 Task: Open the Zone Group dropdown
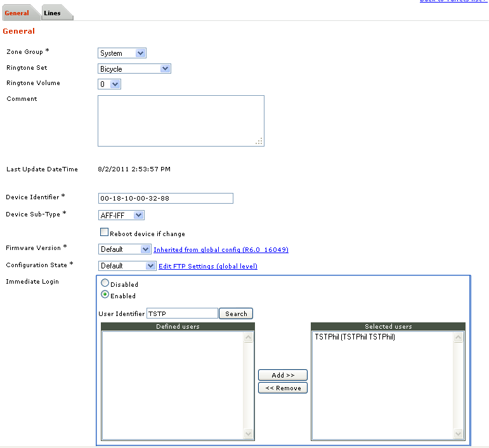pyautogui.click(x=122, y=53)
